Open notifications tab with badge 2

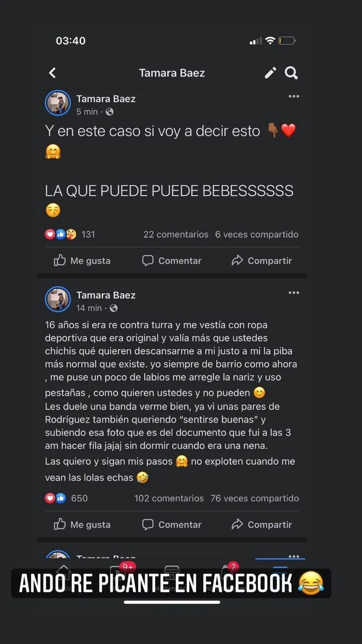coord(229,572)
